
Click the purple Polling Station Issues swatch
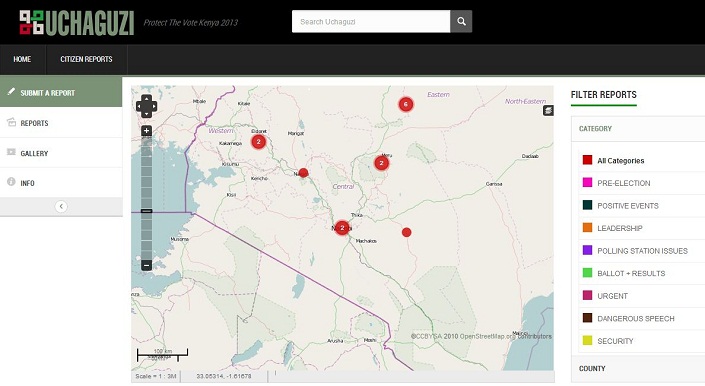click(x=587, y=250)
